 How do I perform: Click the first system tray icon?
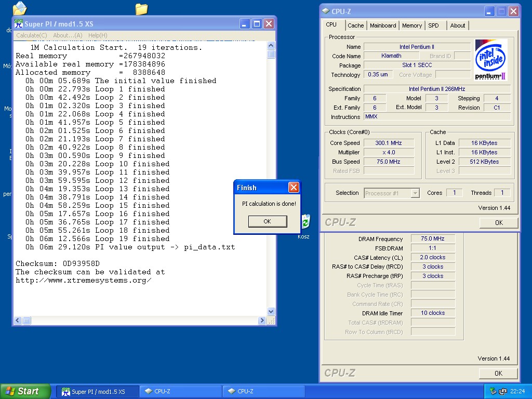493,391
